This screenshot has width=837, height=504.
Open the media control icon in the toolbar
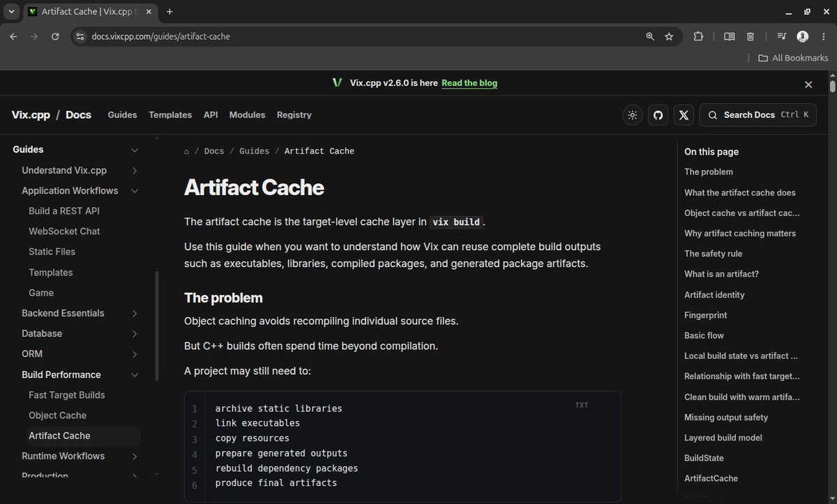tap(782, 36)
